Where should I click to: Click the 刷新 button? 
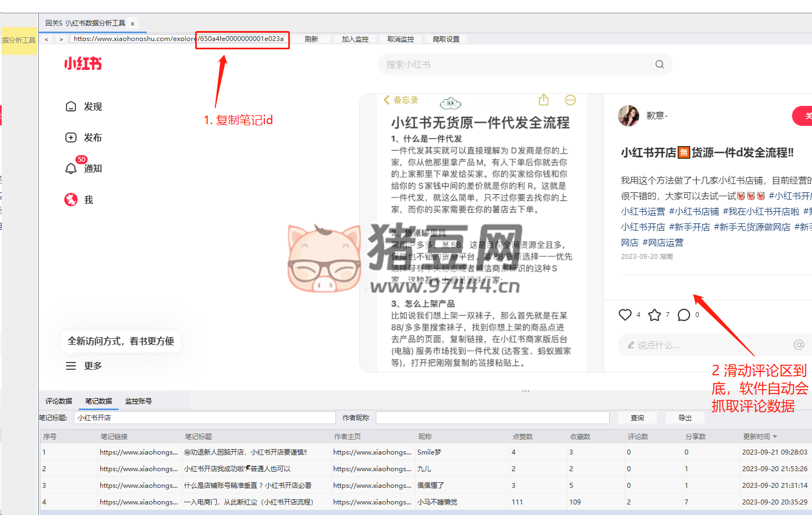(x=311, y=39)
